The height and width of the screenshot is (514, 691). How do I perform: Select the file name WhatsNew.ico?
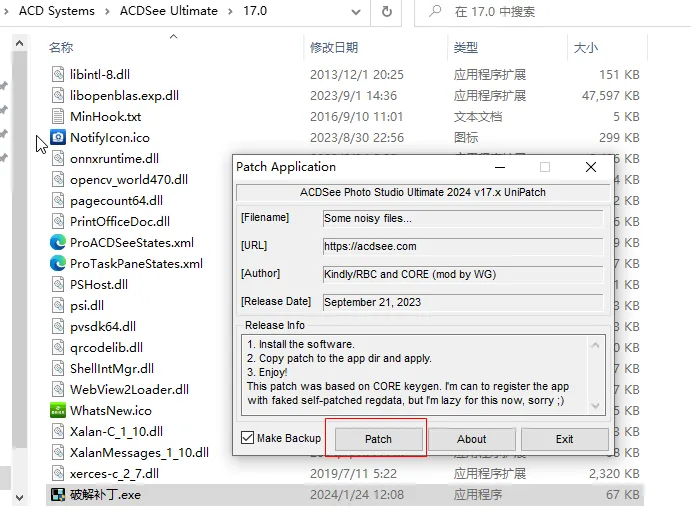pos(111,410)
